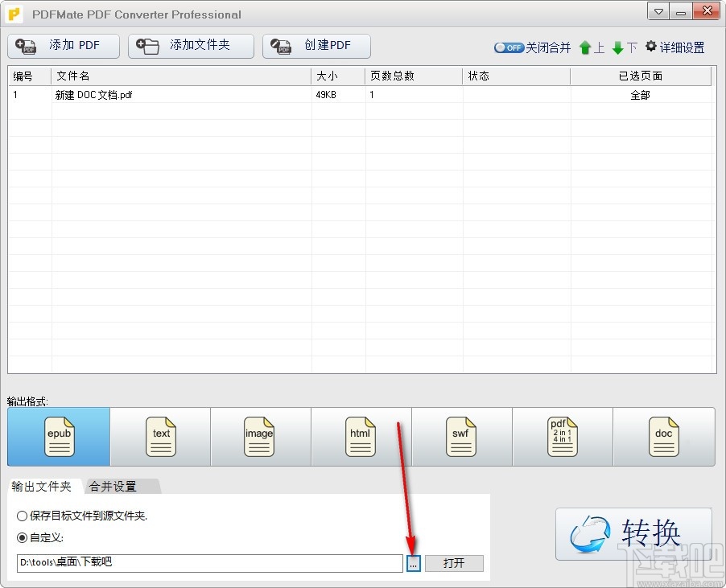Click the 大小 column header
This screenshot has height=588, width=726.
point(338,76)
